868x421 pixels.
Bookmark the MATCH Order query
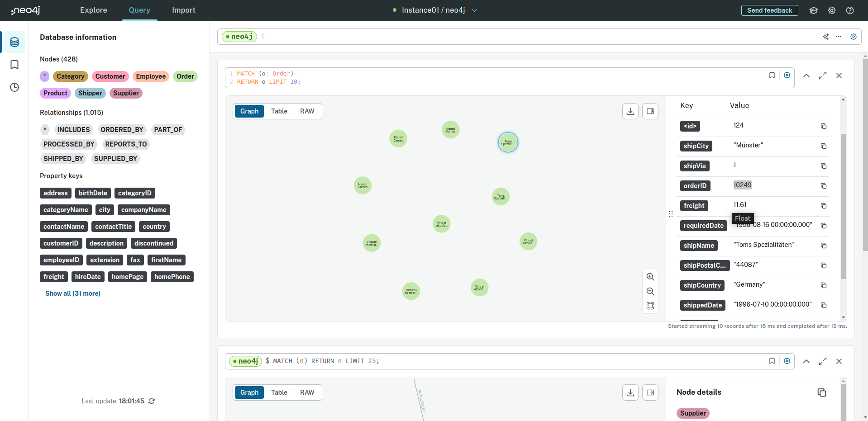[x=772, y=76]
